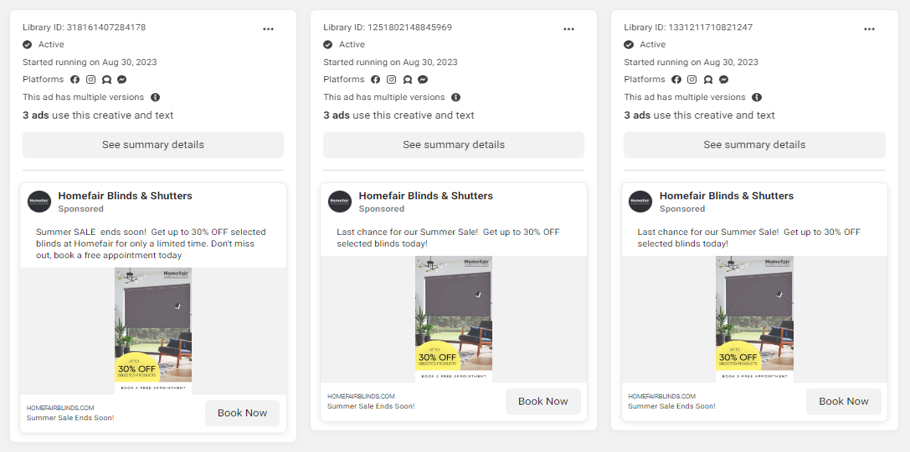Click Facebook platform icon in ad 318161407284178

[75, 79]
